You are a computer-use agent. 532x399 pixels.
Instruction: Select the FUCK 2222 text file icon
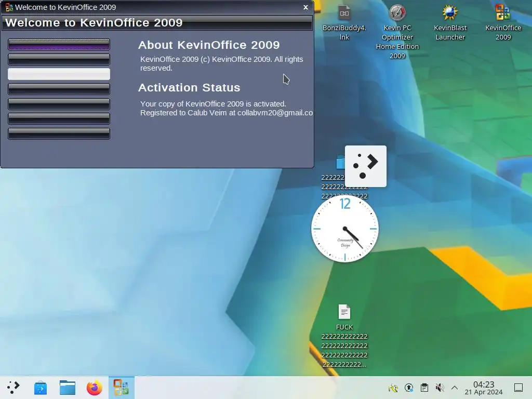[x=344, y=336]
